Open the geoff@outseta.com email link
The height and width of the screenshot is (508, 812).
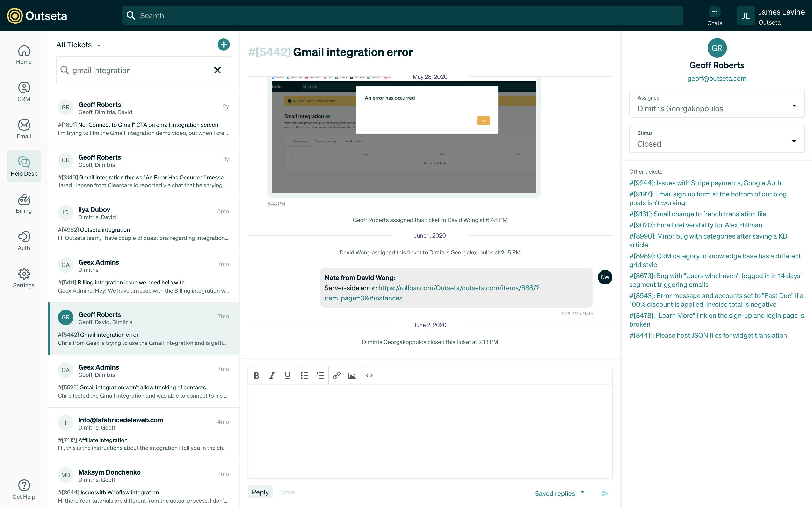click(x=717, y=79)
